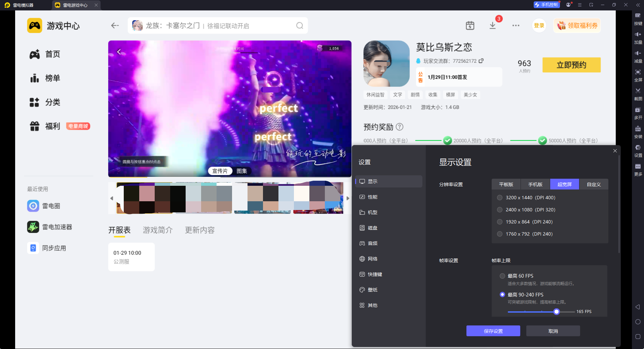Click the 立即预约 button
The width and height of the screenshot is (644, 349).
click(x=571, y=65)
